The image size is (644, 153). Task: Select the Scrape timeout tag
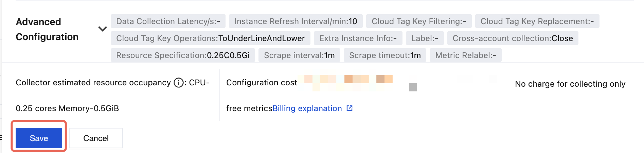(x=385, y=55)
